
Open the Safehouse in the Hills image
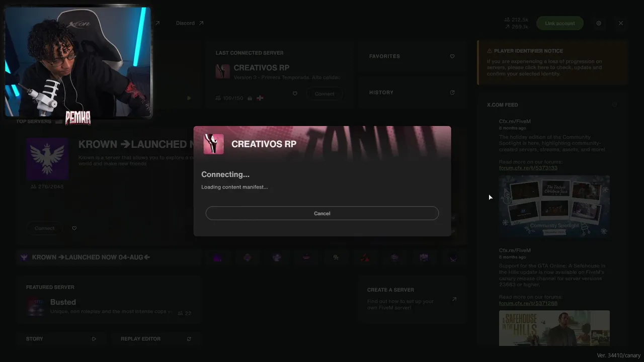click(x=554, y=328)
